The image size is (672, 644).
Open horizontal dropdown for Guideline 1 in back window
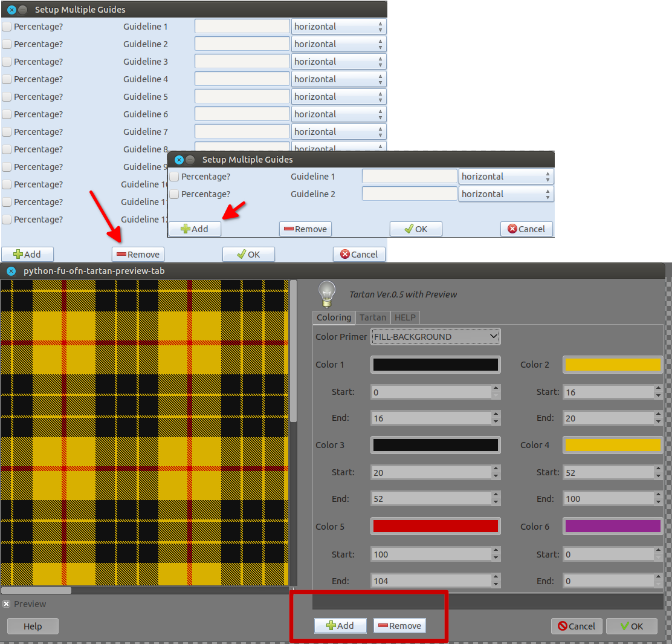[x=338, y=27]
